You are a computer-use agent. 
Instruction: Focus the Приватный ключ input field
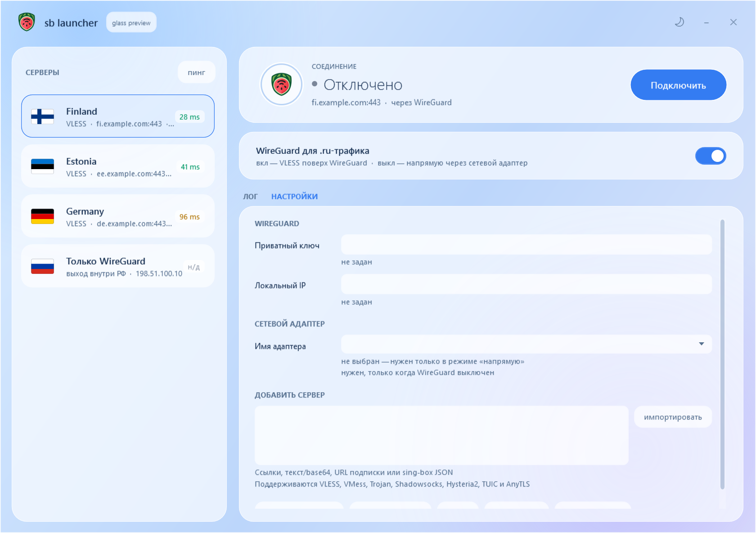pyautogui.click(x=526, y=245)
